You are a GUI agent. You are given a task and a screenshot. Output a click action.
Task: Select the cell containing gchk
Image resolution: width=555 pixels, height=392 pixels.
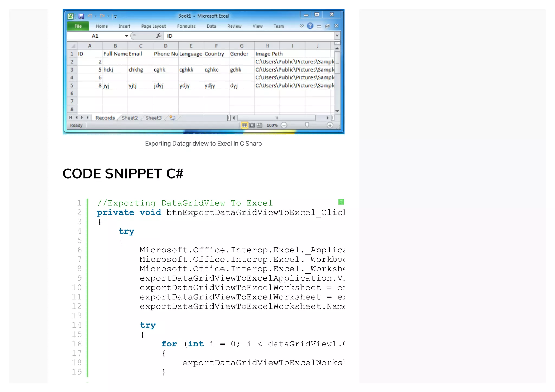[242, 70]
